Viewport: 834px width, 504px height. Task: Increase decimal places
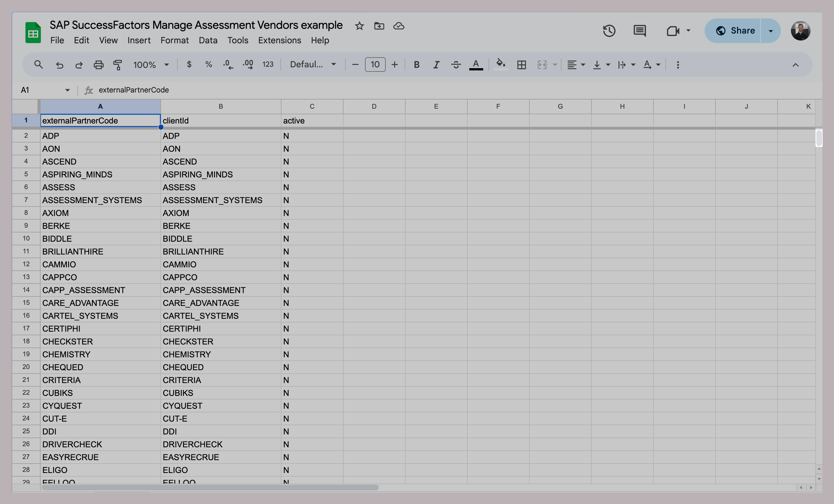tap(248, 65)
